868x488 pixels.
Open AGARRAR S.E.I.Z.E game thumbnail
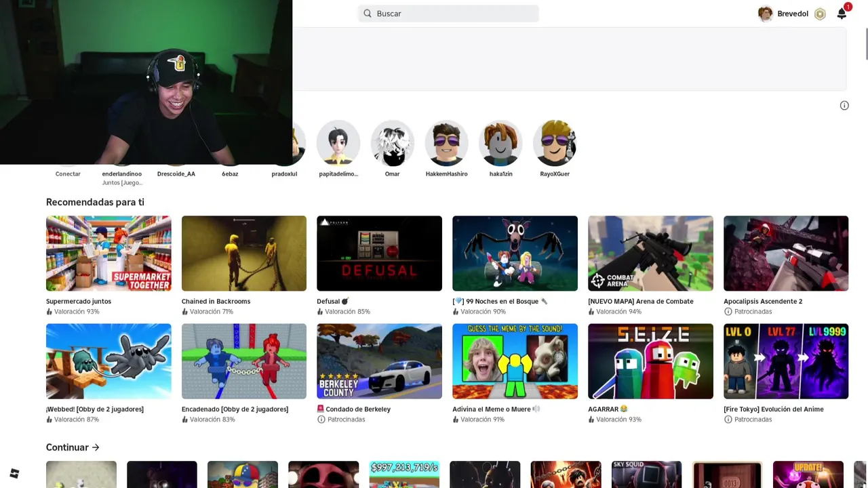650,361
